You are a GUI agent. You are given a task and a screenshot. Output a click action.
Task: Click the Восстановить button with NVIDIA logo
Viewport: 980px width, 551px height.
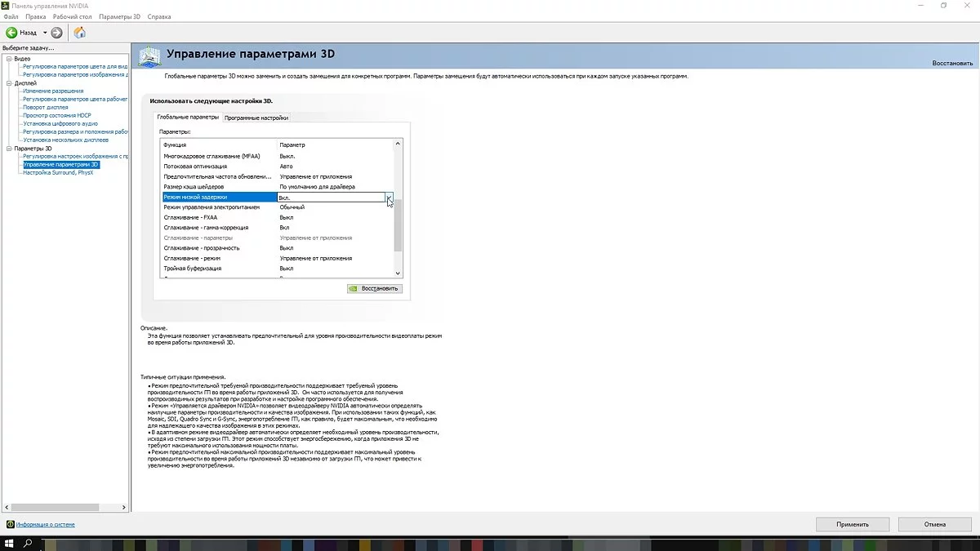click(x=374, y=288)
